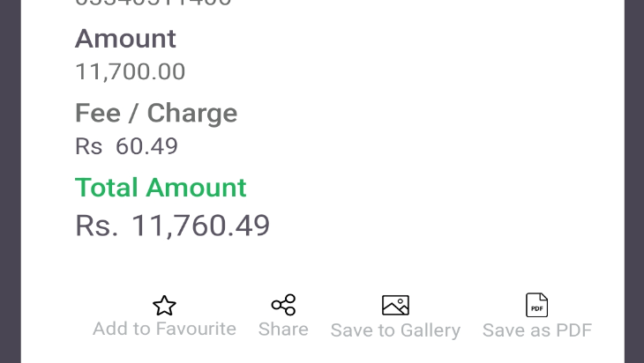
Task: Click the 60.49 fee value
Action: [146, 146]
